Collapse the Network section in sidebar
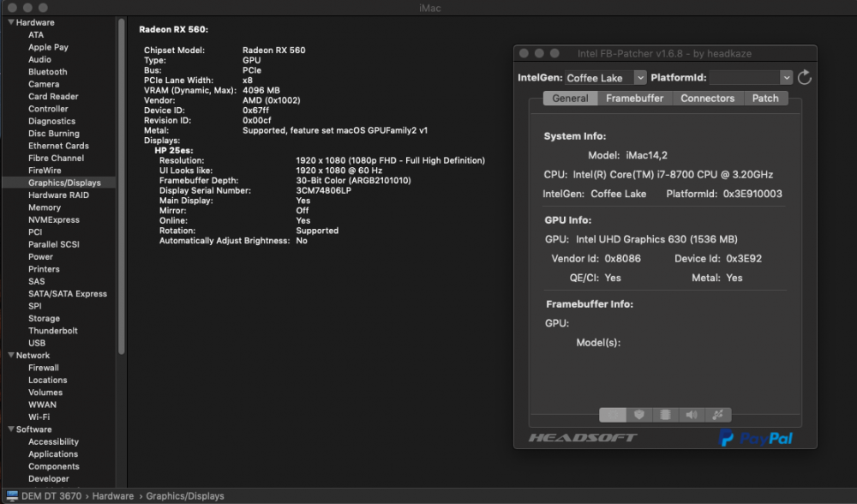Screen dimensions: 857x504 click(10, 356)
